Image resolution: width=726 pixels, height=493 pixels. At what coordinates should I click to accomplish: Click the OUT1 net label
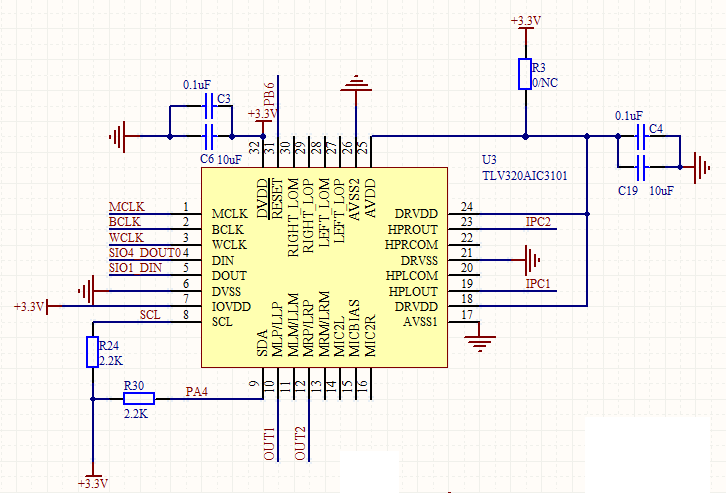pyautogui.click(x=269, y=444)
